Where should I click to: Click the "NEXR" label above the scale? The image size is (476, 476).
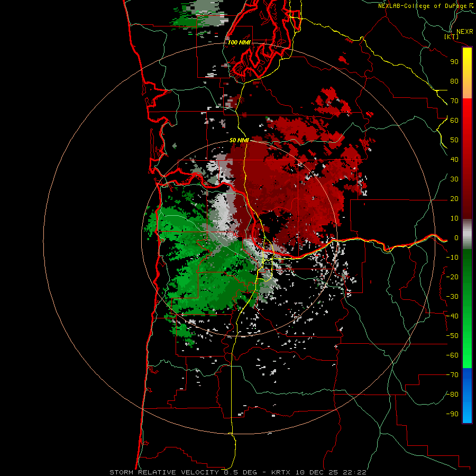click(x=464, y=32)
